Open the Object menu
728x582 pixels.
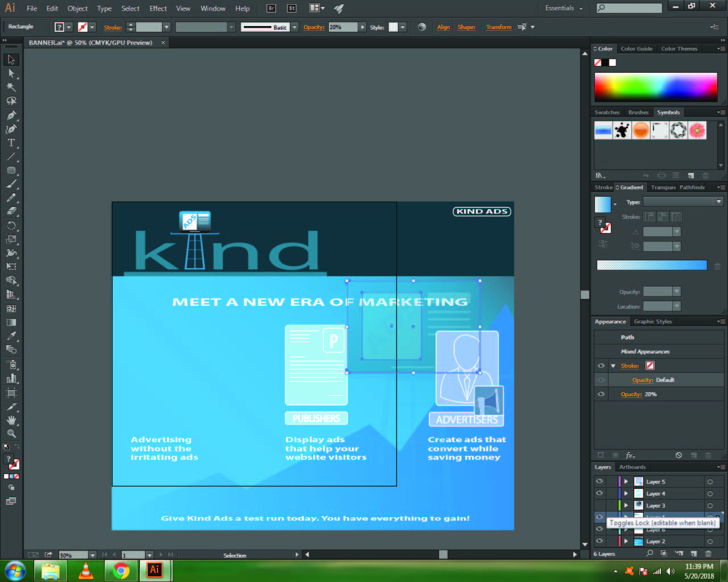(77, 8)
